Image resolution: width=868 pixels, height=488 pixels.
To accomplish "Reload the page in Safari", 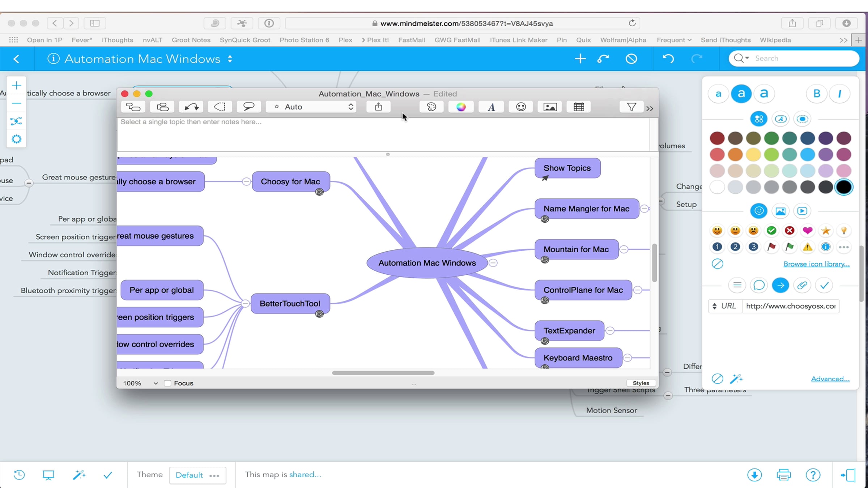I will [x=632, y=23].
